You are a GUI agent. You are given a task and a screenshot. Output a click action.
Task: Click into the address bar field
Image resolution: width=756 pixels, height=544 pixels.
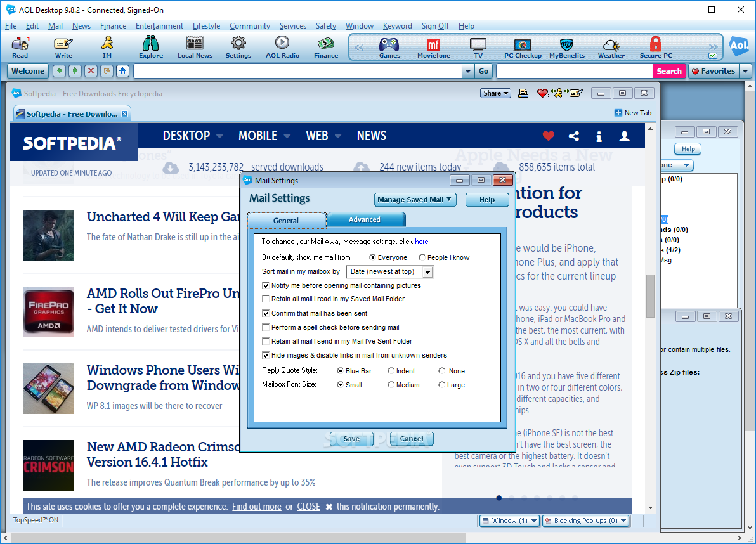(x=297, y=71)
